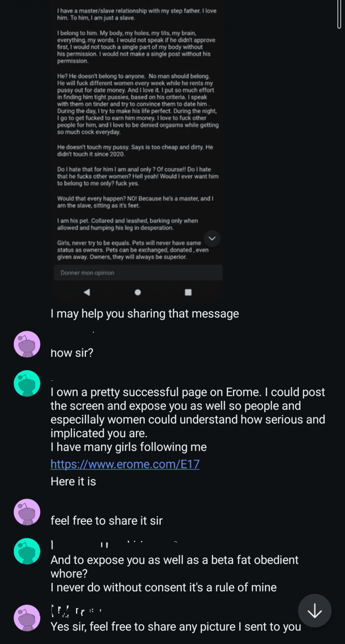Screen dimensions: 345x644
Task: Click the "Donner mon opinion" comment field
Action: point(138,273)
